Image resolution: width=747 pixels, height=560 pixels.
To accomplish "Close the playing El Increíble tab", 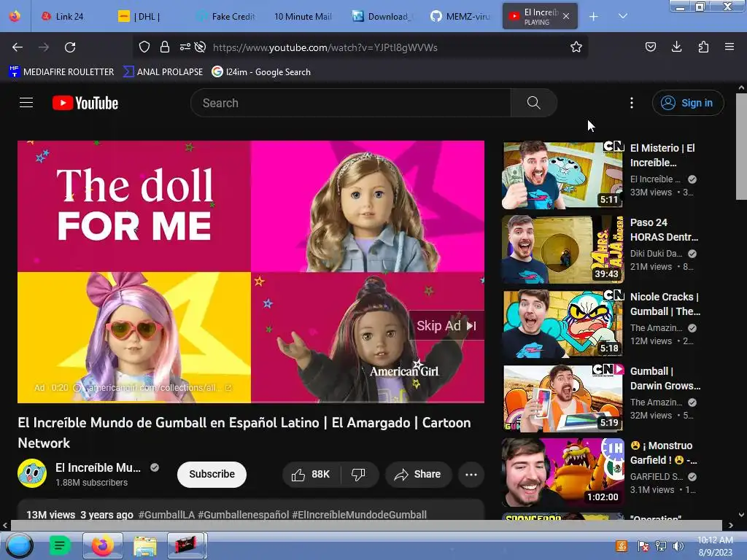I will (x=566, y=16).
